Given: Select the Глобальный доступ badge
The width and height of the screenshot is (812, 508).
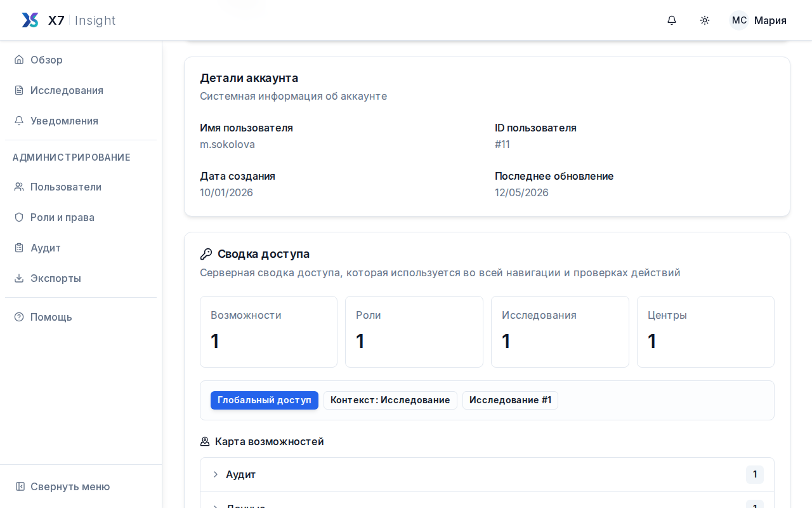Looking at the screenshot, I should point(265,400).
